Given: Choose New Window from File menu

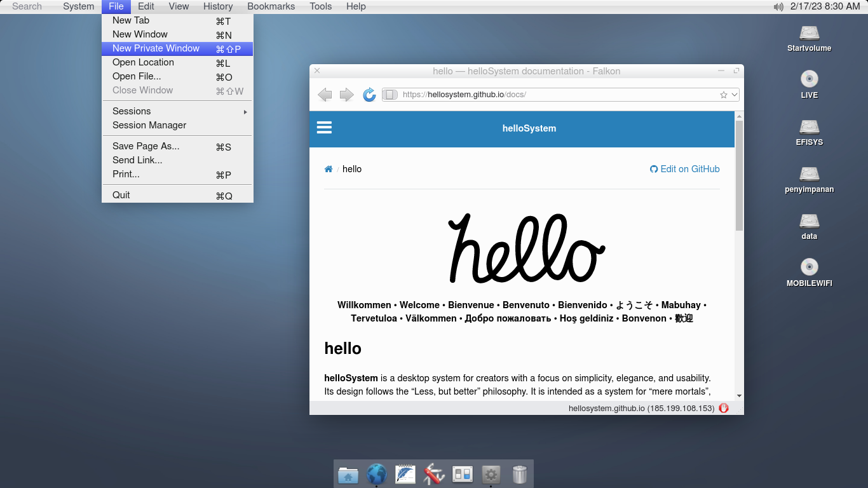Looking at the screenshot, I should pos(177,34).
